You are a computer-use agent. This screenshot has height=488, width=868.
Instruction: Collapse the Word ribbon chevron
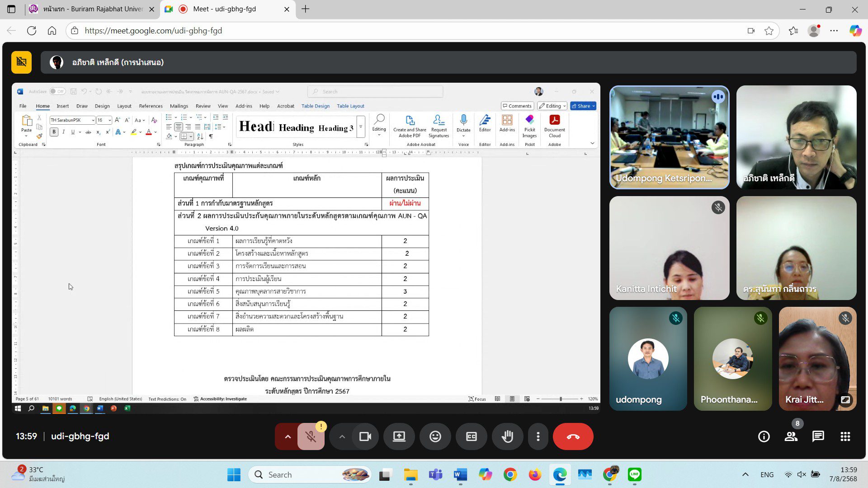point(592,143)
